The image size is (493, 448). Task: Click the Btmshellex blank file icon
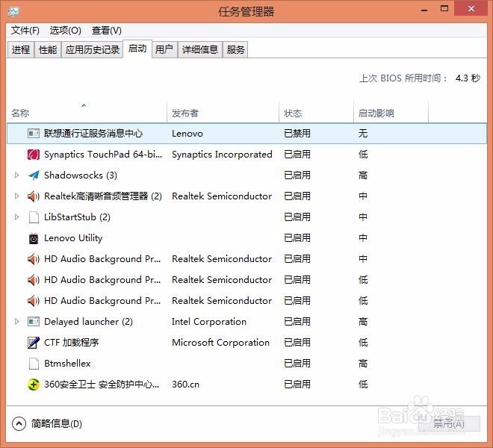click(34, 364)
